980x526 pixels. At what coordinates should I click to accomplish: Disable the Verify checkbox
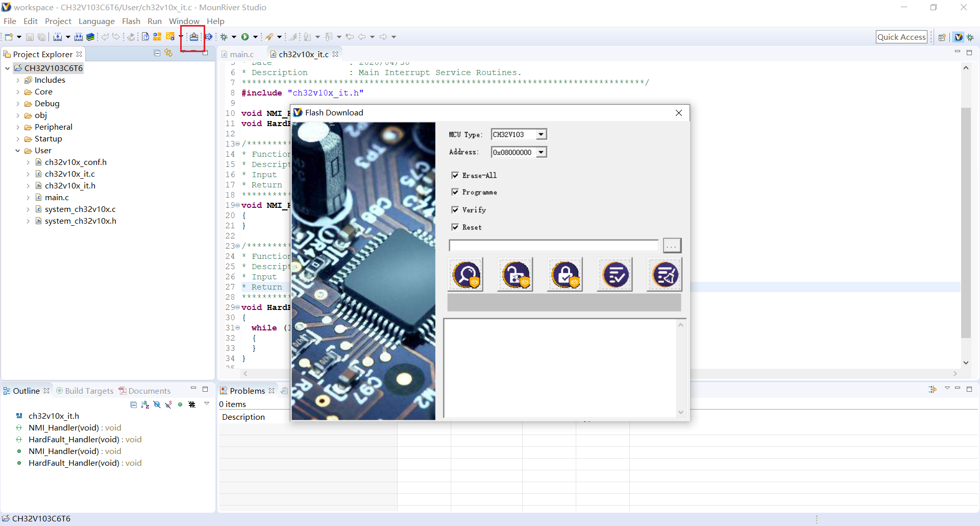click(455, 209)
